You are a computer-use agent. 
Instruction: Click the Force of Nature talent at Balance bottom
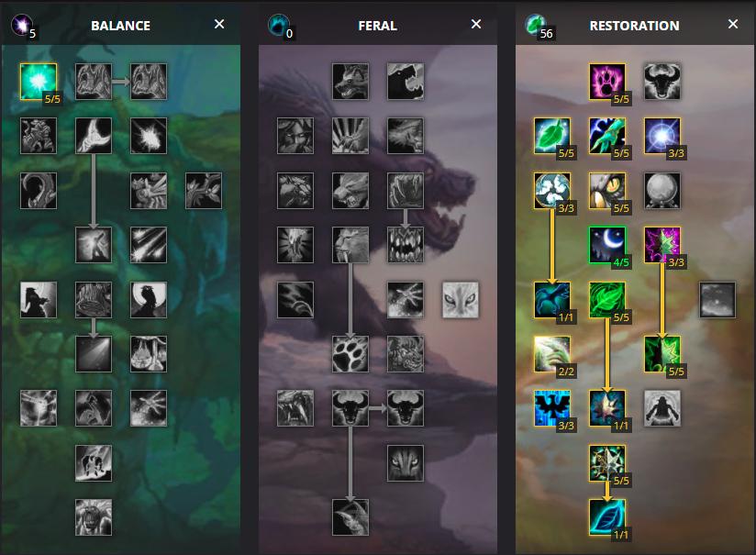pos(94,517)
